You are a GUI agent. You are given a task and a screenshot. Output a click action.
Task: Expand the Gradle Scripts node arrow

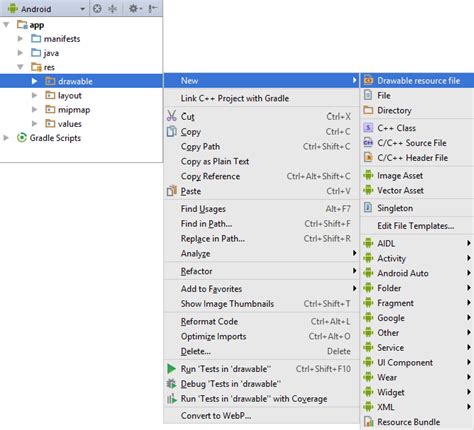pyautogui.click(x=6, y=138)
